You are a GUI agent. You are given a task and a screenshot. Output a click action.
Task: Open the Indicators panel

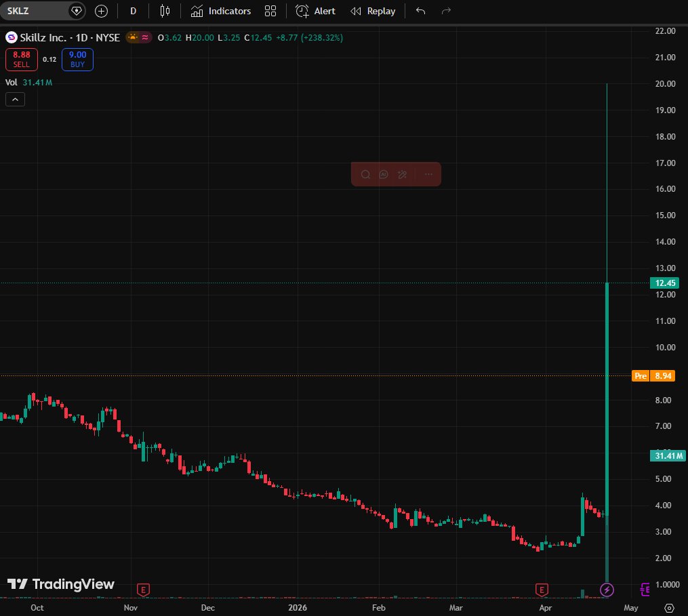point(220,11)
